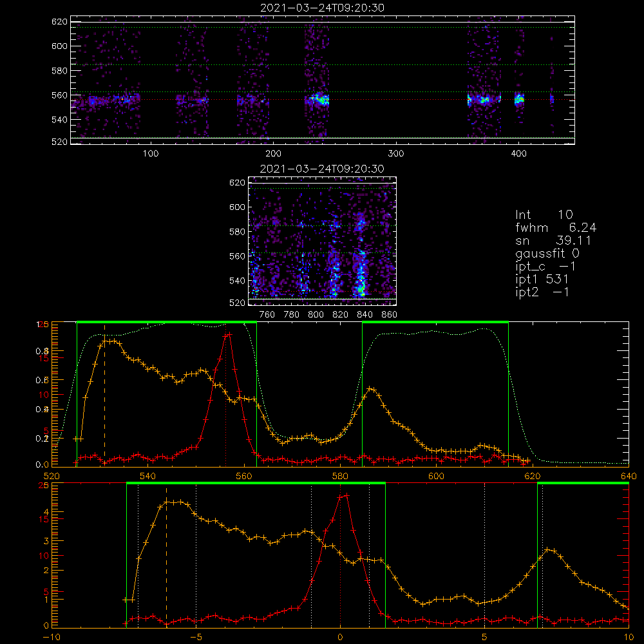Click the y-axis label 600 of the middle spectrogram

pyautogui.click(x=238, y=207)
